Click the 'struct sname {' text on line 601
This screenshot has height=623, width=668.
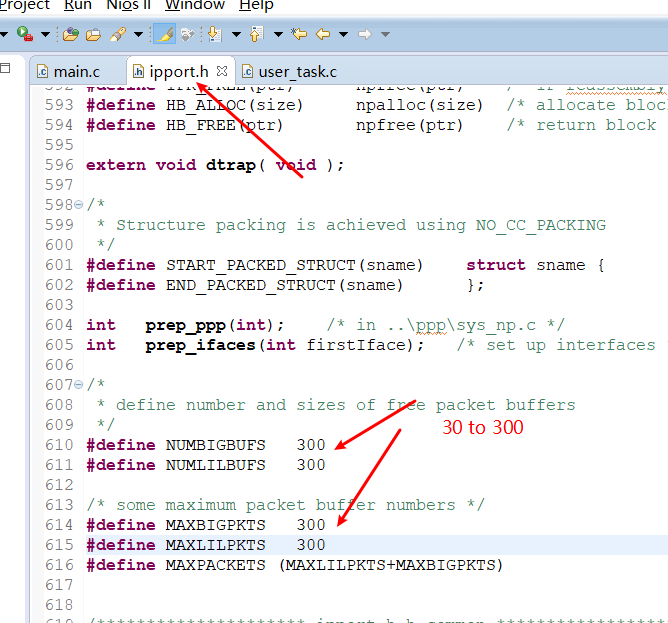(536, 265)
